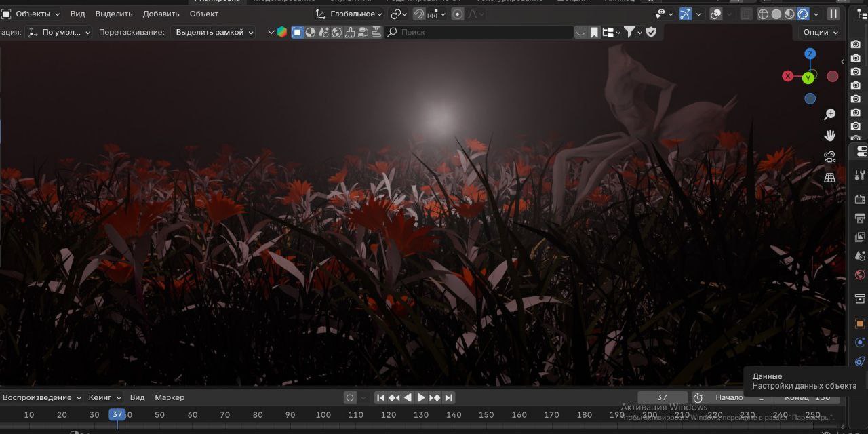The width and height of the screenshot is (868, 434).
Task: Click the hand pan view gizmo
Action: tap(829, 136)
